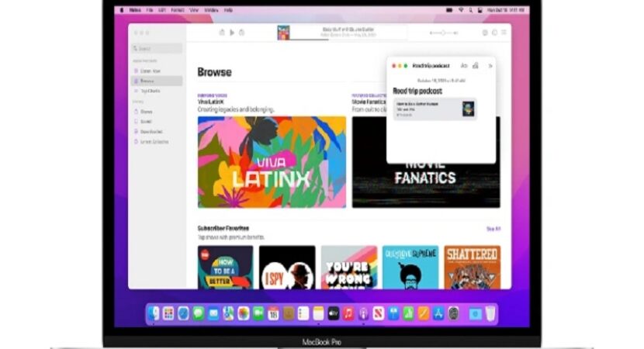Screen dimensions: 644x349
Task: Open Photos in the Dock
Action: tap(243, 313)
